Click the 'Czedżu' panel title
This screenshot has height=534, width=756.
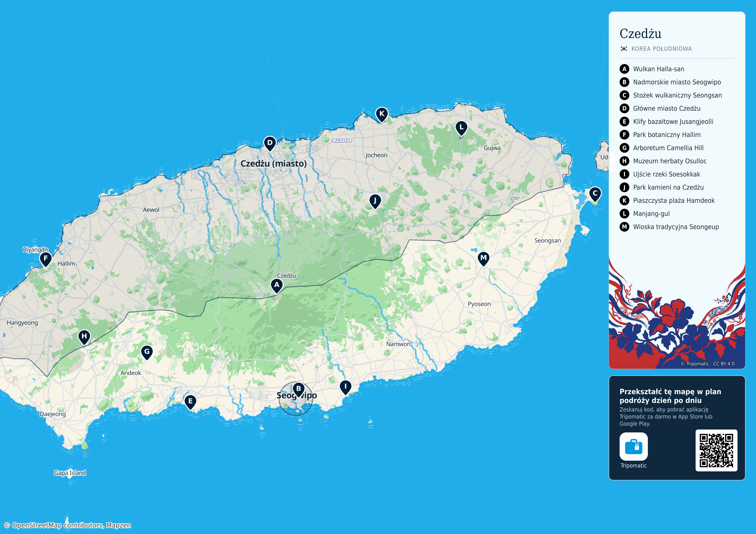(640, 34)
